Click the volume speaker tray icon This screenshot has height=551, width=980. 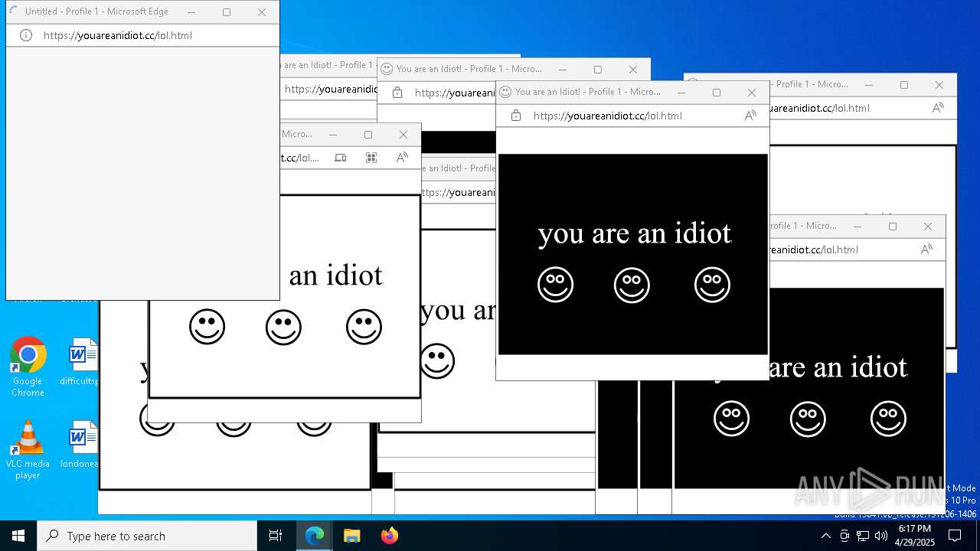click(x=881, y=536)
